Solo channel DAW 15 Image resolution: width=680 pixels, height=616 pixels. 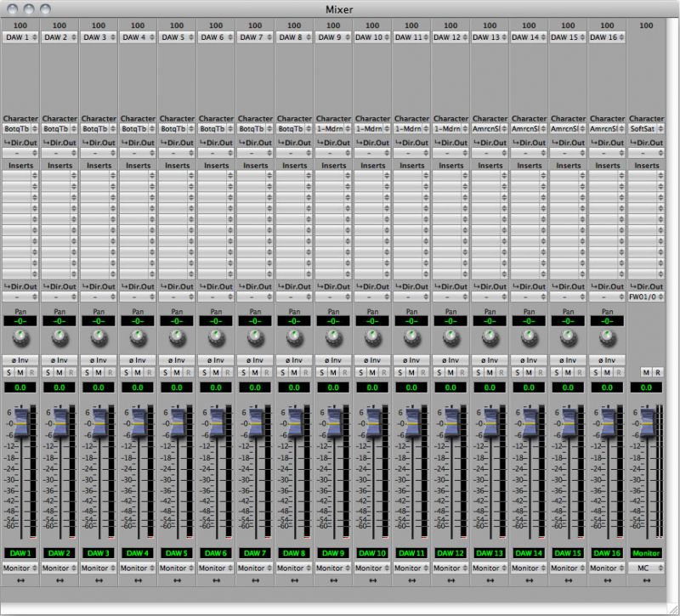(x=557, y=372)
